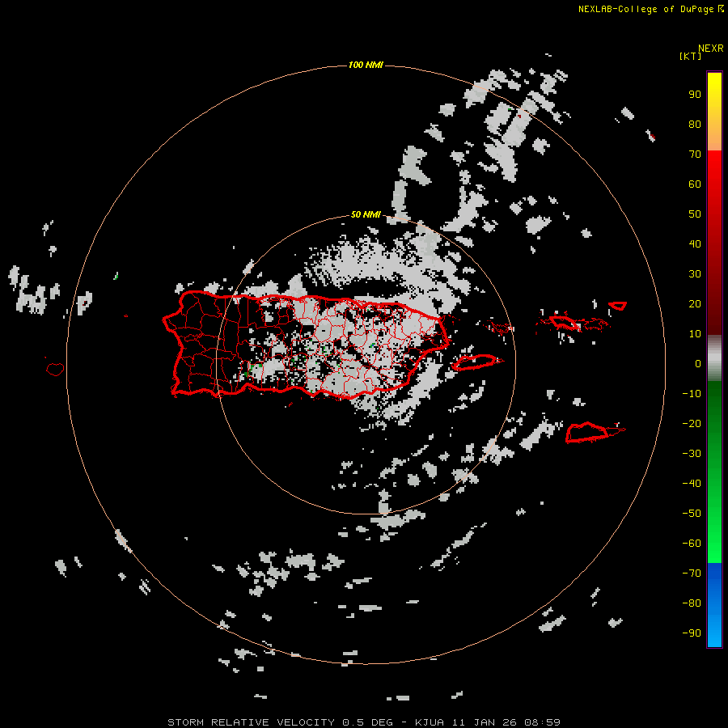Click the 50 value on the velocity scale
The image size is (728, 728).
click(x=695, y=214)
